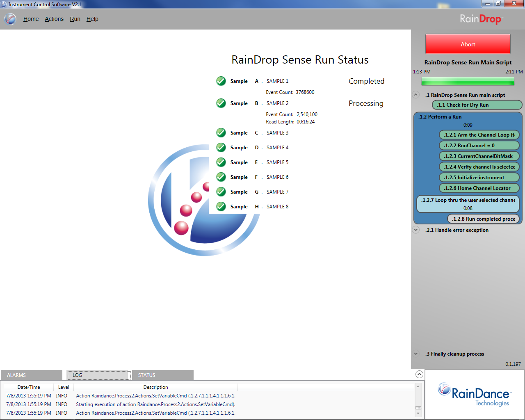Viewport: 525px width, 420px height.
Task: Expand the Handle error exception node
Action: coord(416,230)
